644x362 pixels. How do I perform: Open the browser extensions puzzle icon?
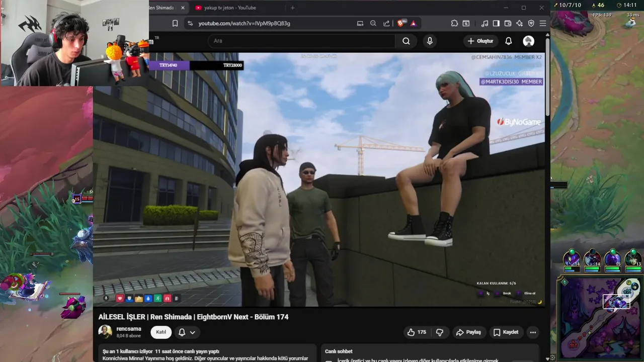(x=454, y=23)
